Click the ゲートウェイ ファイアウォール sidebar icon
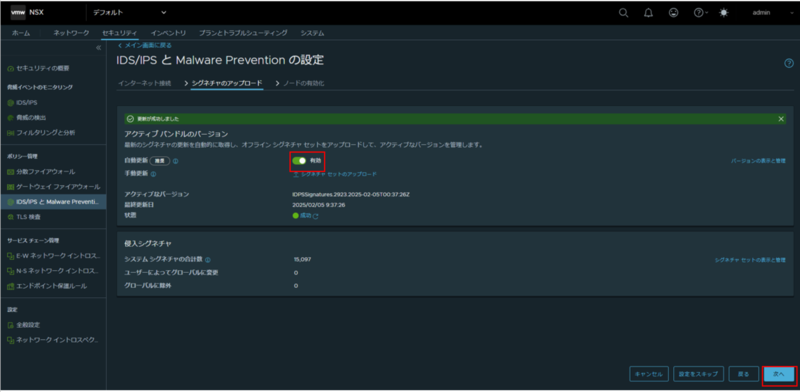Screen dimensions: 800x392 [11, 187]
